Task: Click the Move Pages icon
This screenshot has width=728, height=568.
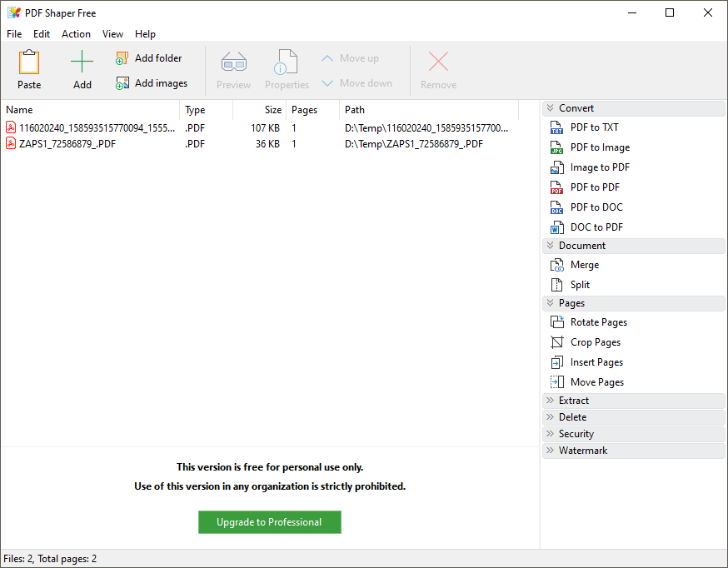Action: click(556, 382)
